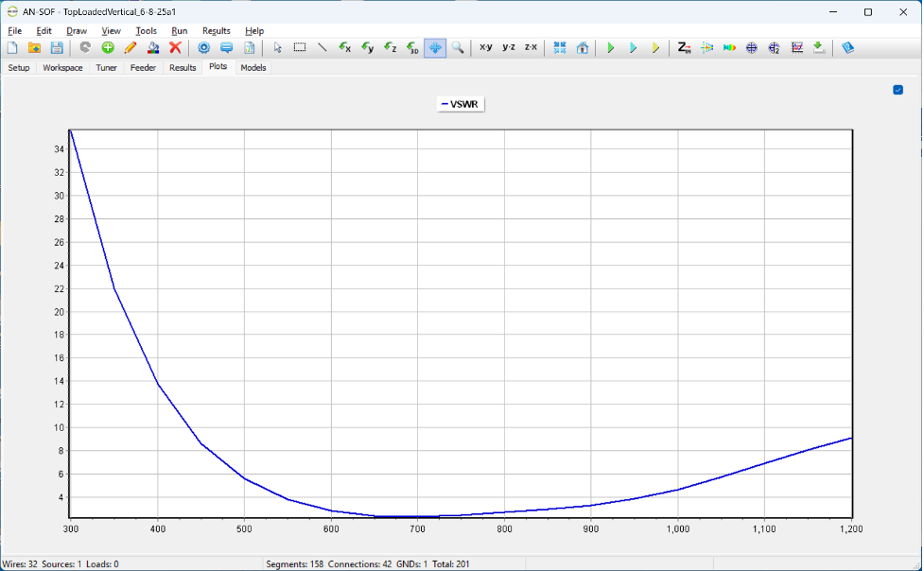
Task: Switch to the Workspace tab
Action: pyautogui.click(x=62, y=68)
